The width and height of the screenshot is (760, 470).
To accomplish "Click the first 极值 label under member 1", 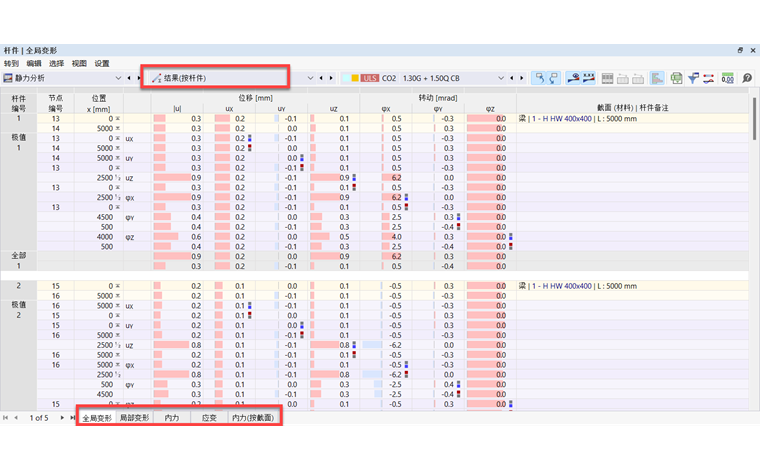I will pos(18,138).
